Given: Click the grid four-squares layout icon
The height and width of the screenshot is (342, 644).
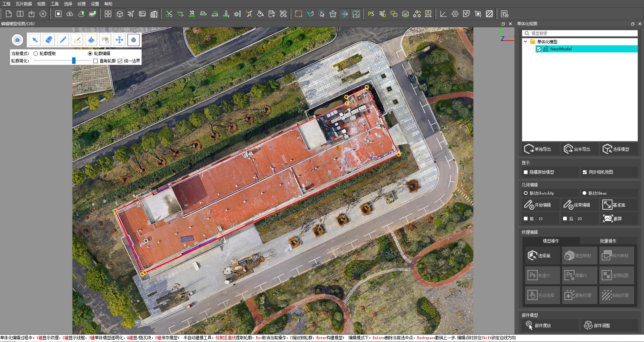Looking at the screenshot, I should point(108,14).
